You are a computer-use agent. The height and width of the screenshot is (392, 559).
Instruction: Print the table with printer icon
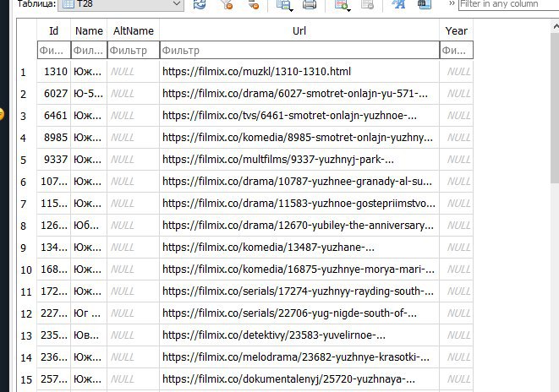tap(309, 4)
